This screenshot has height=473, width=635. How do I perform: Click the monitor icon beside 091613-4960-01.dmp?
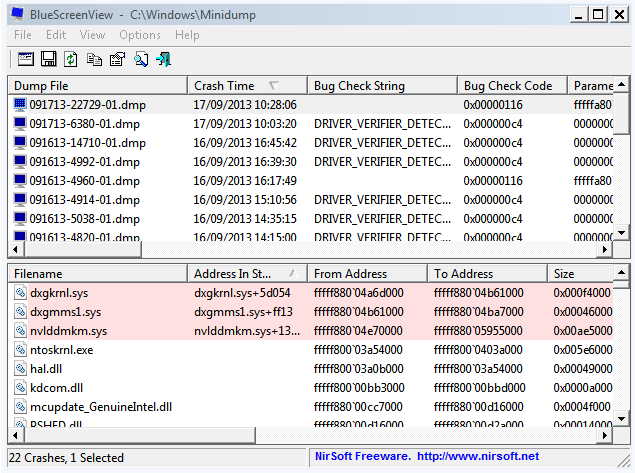(20, 181)
